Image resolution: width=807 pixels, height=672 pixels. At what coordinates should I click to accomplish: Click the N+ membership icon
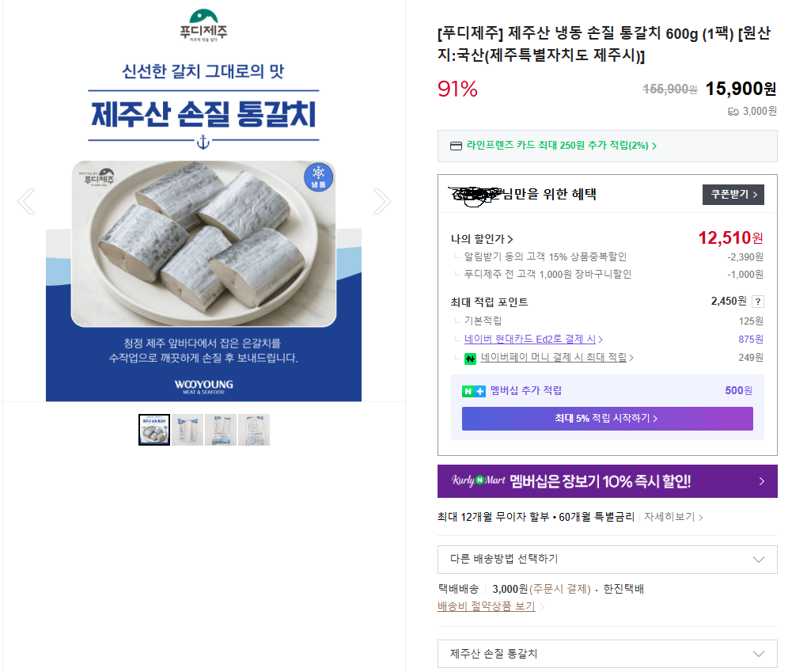[473, 391]
